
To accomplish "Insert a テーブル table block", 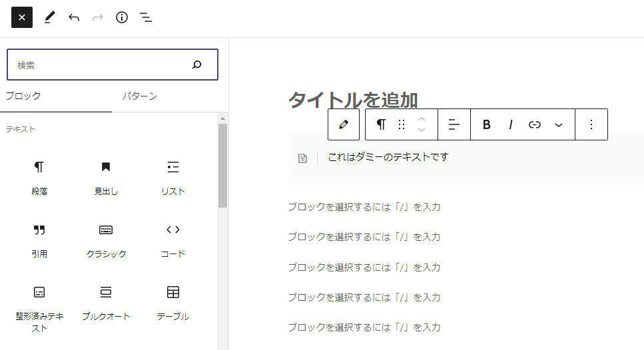I will [x=173, y=303].
